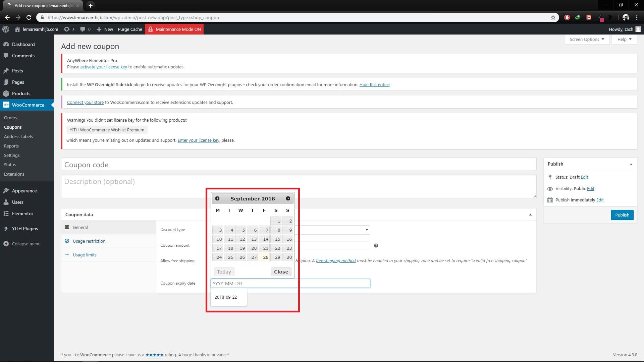Open YITH Plugins in the sidebar
The height and width of the screenshot is (362, 644).
point(27,229)
